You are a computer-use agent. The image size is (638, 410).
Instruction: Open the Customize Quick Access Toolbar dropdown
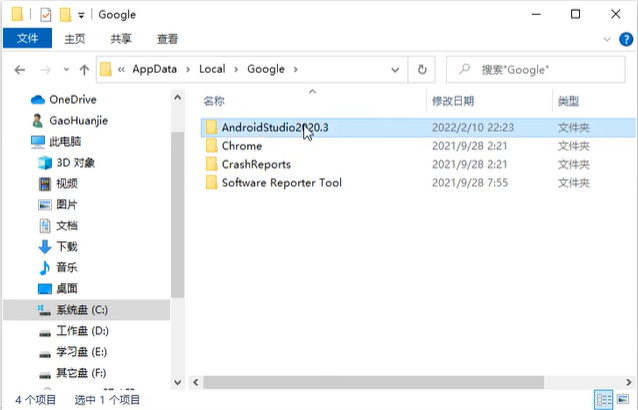pos(81,15)
